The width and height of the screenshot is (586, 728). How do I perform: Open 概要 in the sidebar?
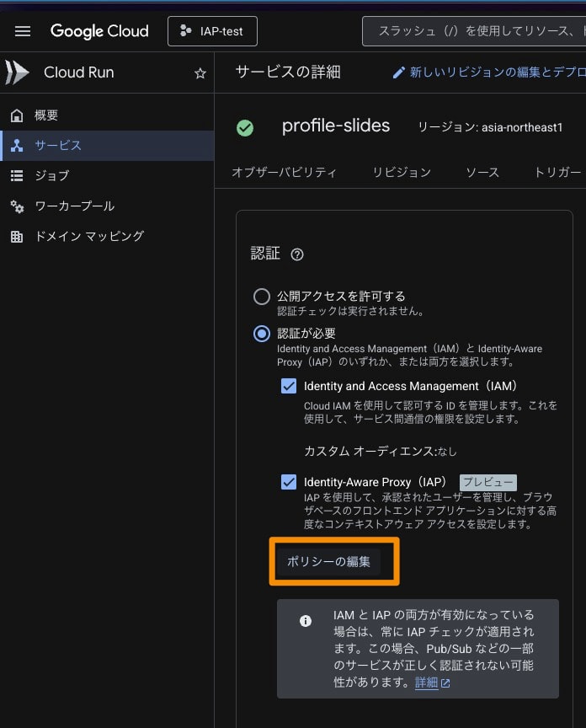107,115
